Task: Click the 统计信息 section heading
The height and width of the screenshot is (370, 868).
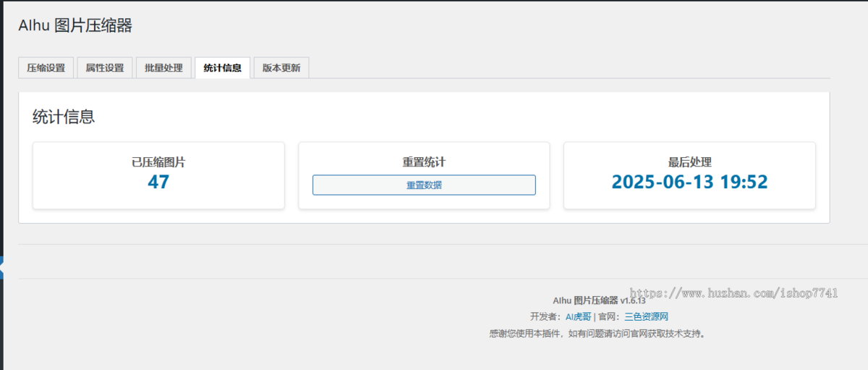Action: click(x=64, y=117)
